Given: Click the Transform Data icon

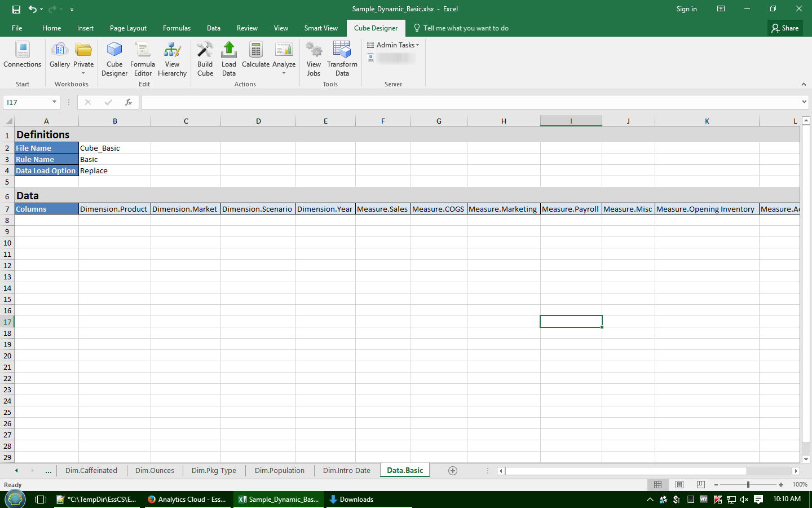Looking at the screenshot, I should coord(342,59).
